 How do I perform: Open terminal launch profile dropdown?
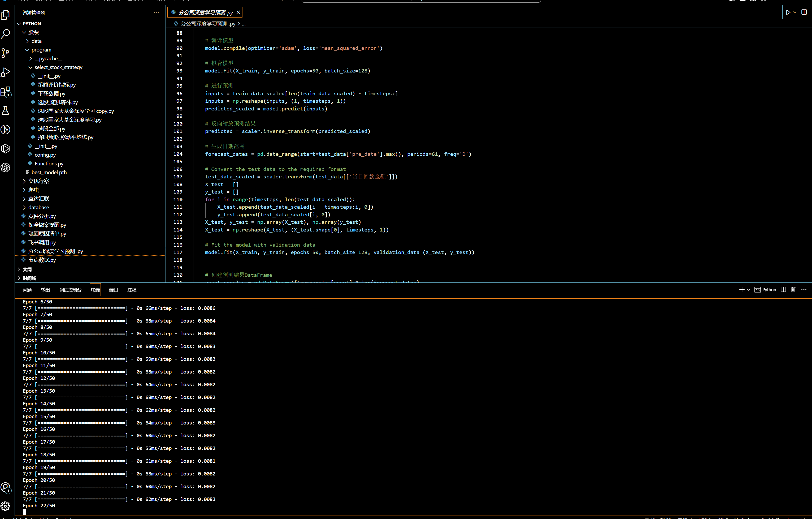[749, 290]
